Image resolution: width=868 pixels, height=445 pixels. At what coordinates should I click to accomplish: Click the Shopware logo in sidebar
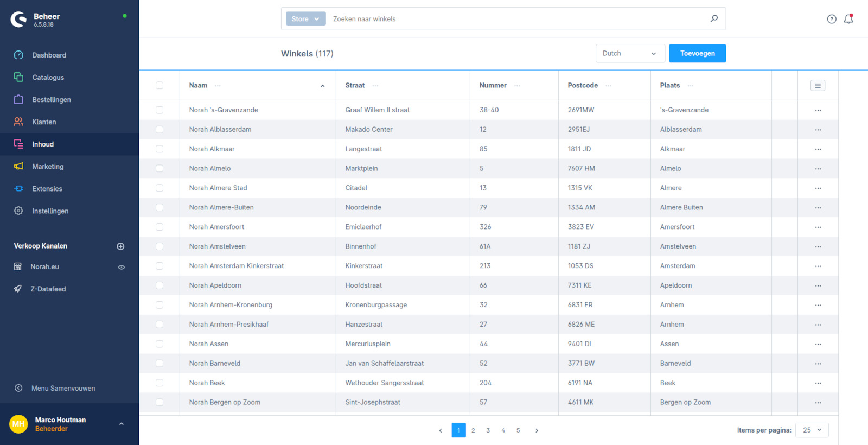(x=18, y=20)
